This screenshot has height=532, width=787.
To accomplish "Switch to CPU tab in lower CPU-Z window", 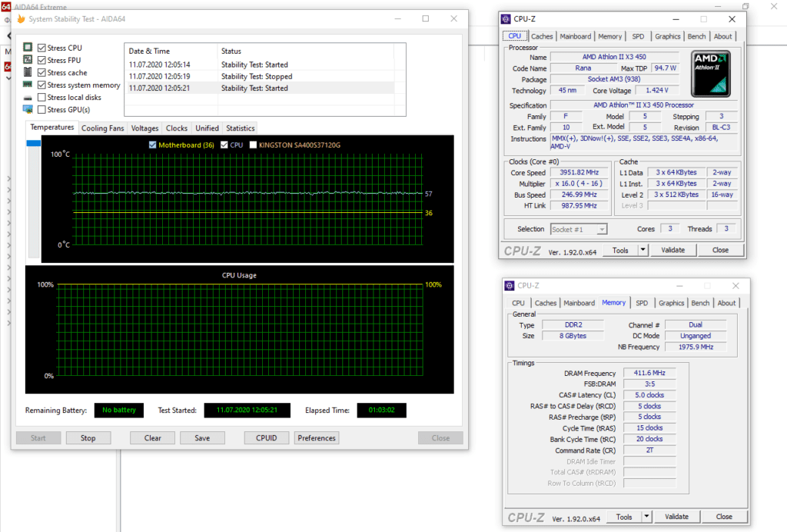I will [518, 303].
